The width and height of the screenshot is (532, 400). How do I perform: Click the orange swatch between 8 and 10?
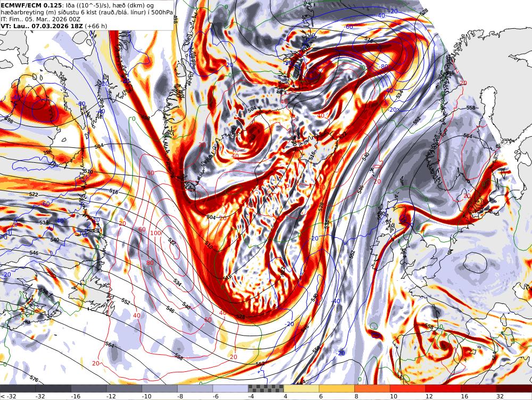(x=372, y=388)
